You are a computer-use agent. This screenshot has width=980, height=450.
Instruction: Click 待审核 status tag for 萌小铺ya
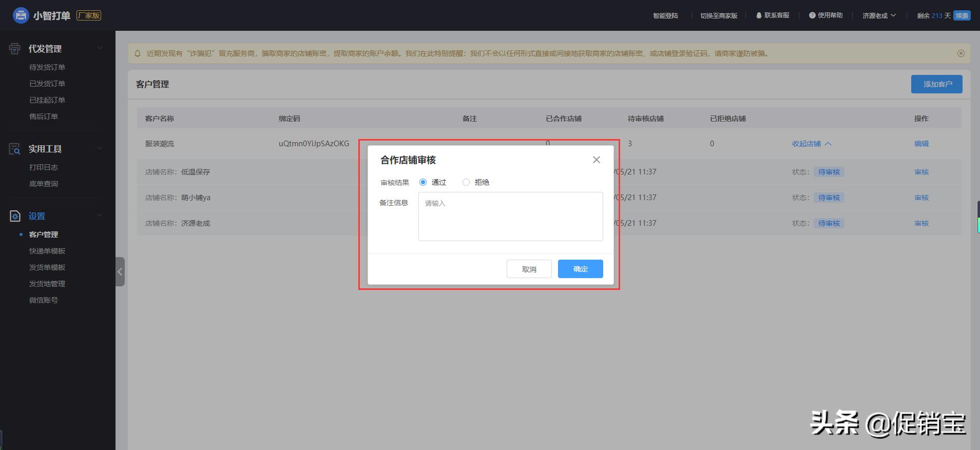(x=829, y=198)
